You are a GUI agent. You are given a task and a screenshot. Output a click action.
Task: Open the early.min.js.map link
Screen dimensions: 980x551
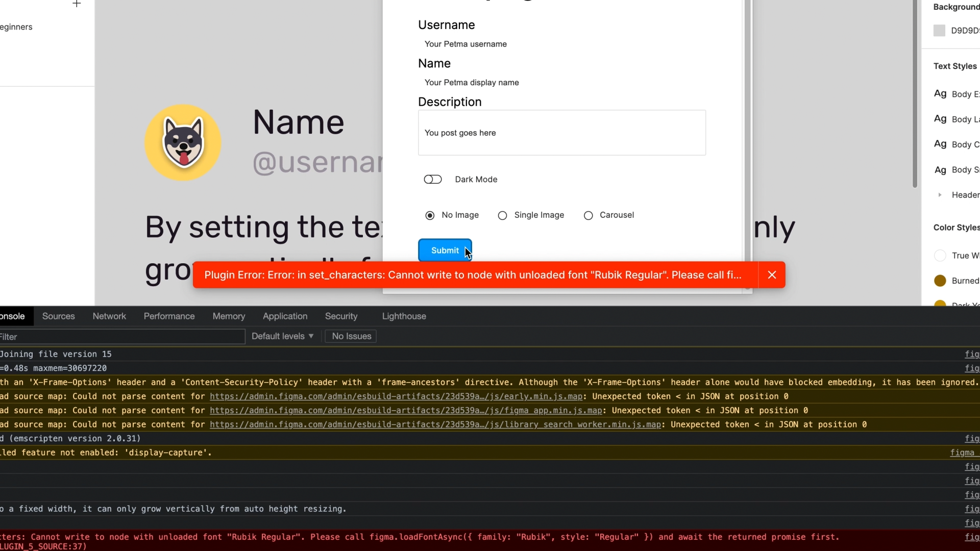pos(396,396)
